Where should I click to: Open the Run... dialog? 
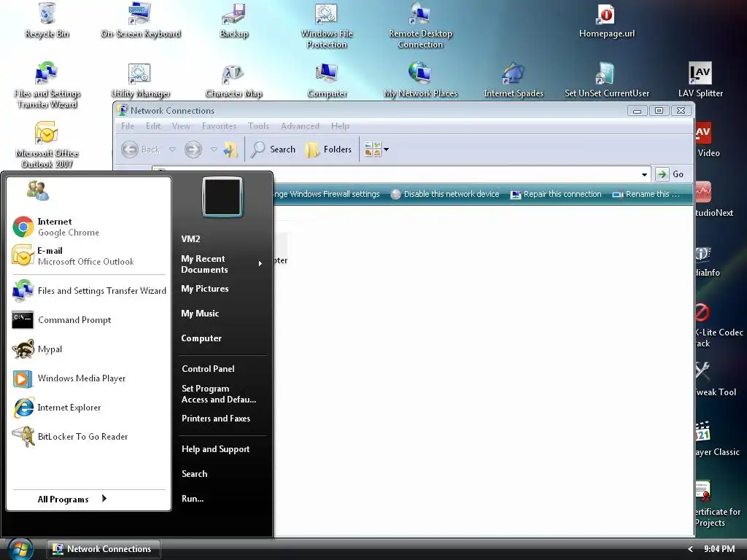click(193, 499)
